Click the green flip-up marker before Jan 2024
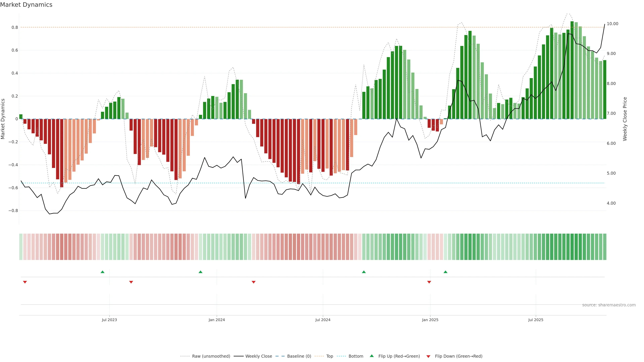The height and width of the screenshot is (362, 644). click(201, 272)
